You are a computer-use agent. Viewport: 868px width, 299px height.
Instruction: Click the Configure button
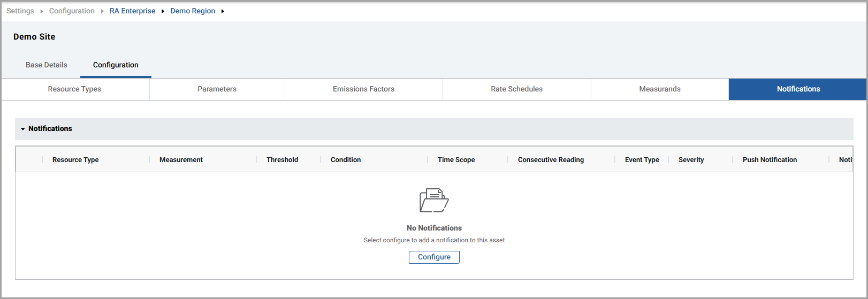point(434,257)
